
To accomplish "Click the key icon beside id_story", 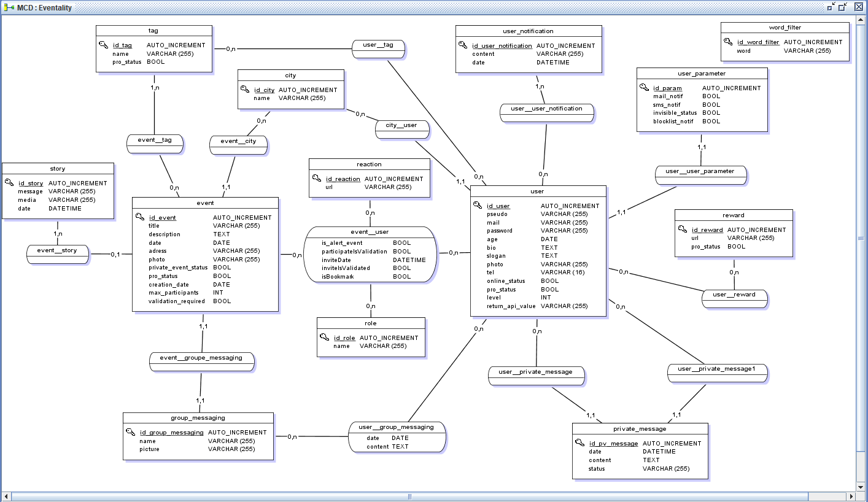I will [x=9, y=183].
